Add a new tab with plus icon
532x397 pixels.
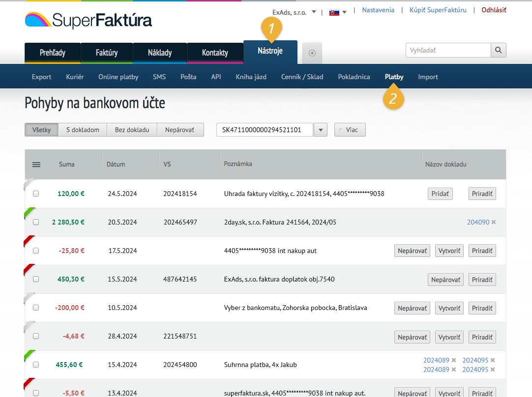click(312, 53)
